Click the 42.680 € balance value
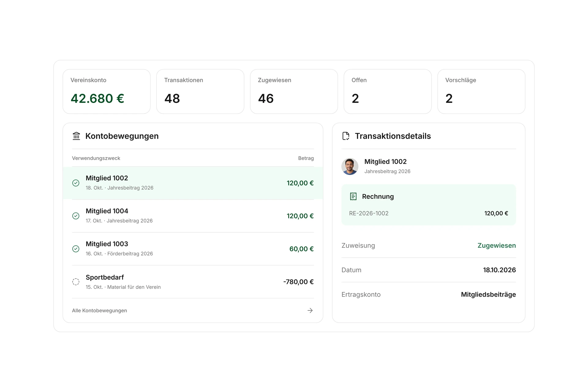Viewport: 588px width, 392px height. pos(97,98)
